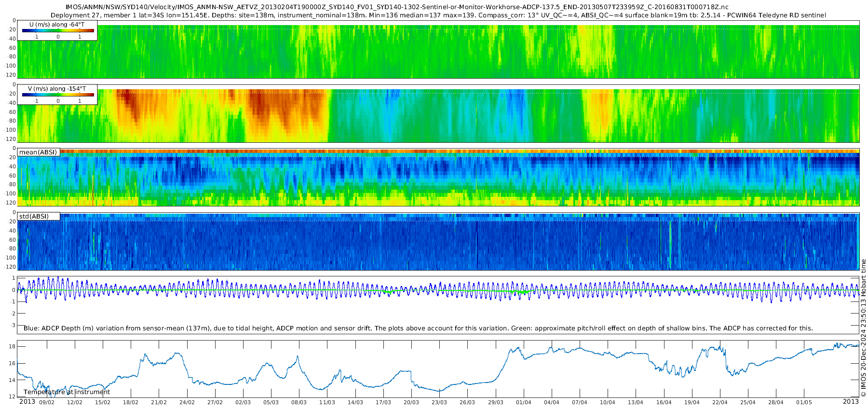Select the 16/04 date tick label

664,402
